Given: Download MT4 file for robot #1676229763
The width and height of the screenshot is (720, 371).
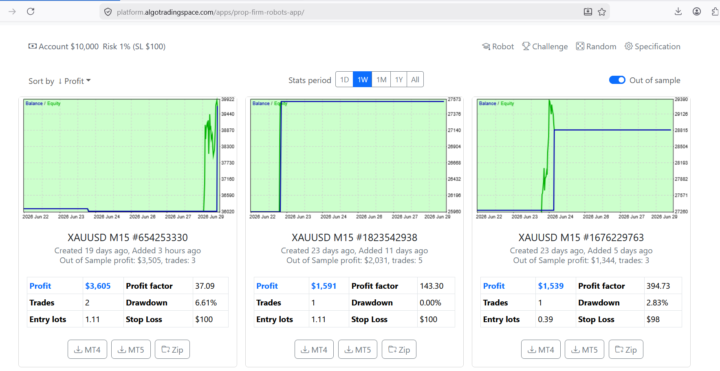Looking at the screenshot, I should [541, 349].
